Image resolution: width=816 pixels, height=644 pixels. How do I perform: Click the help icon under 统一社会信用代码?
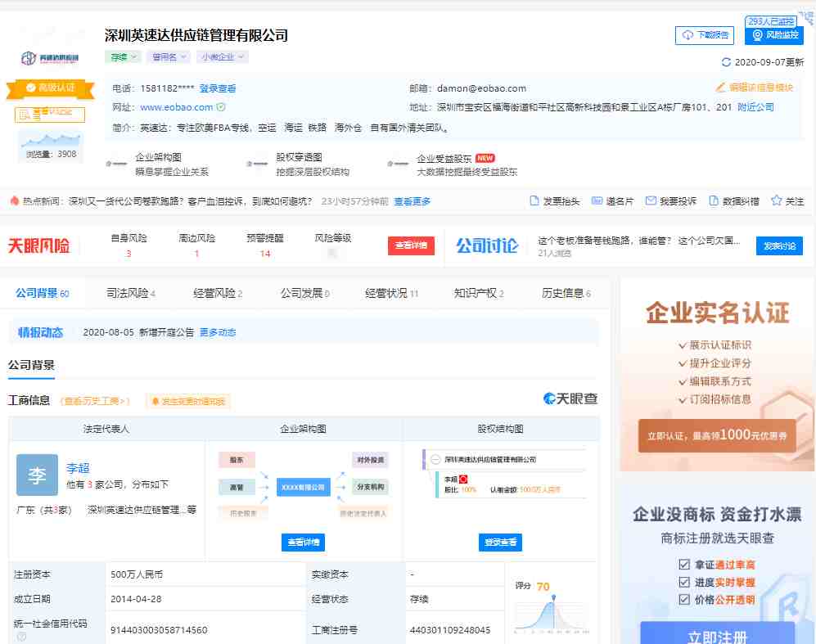point(21,636)
